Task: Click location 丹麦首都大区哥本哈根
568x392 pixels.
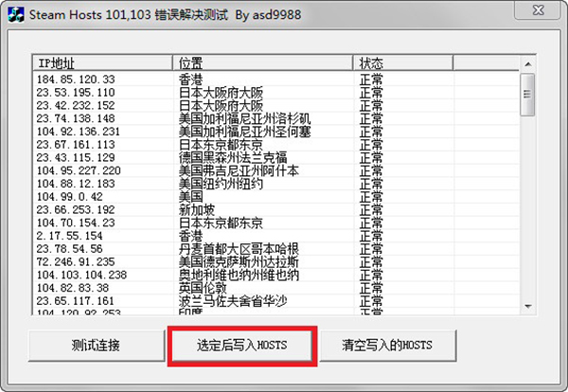Action: pyautogui.click(x=239, y=249)
